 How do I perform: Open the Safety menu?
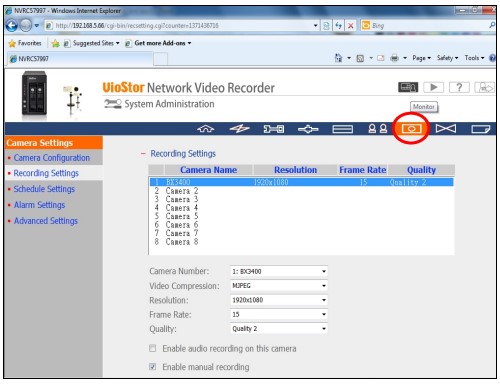point(447,58)
